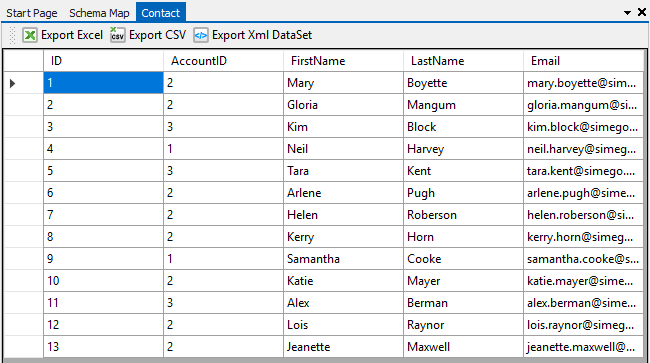Viewport: 650px width, 363px height.
Task: Sort by the Email column header
Action: (583, 61)
